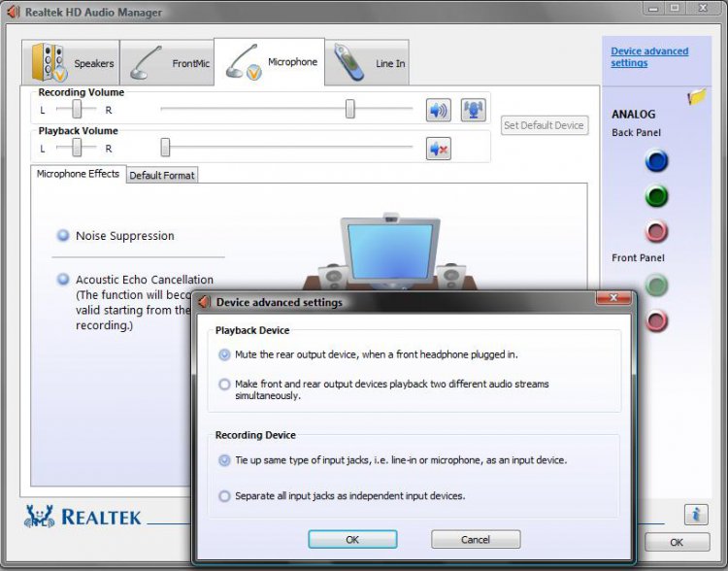The width and height of the screenshot is (728, 571).
Task: Click Set Default Device button
Action: pos(545,125)
